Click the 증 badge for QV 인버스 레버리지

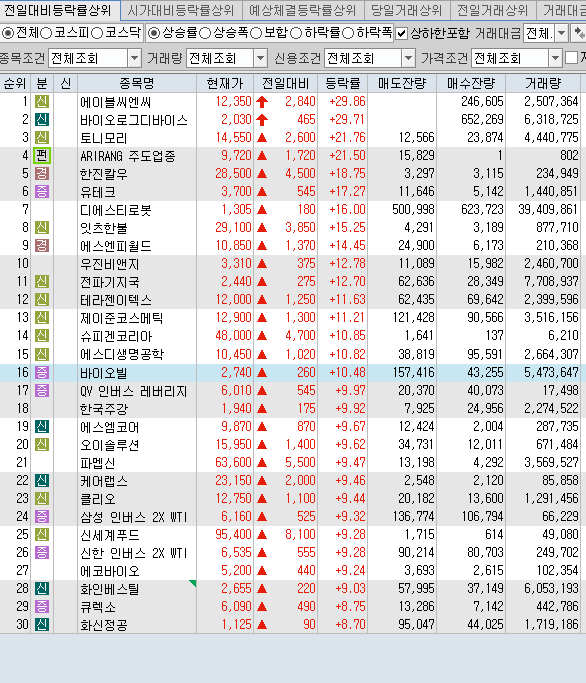(x=42, y=390)
